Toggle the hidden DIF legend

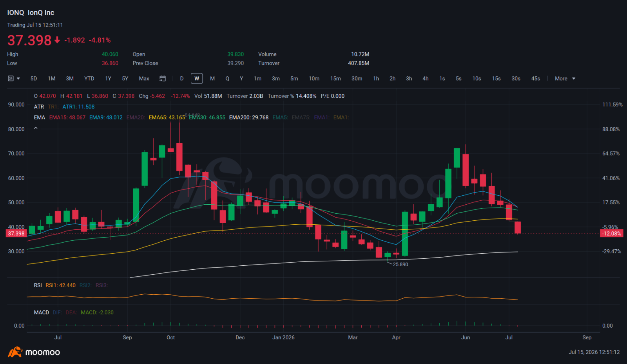tap(57, 312)
